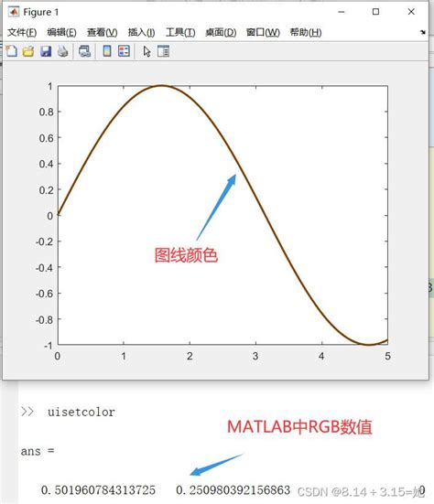Viewport: 434px width, 504px height.
Task: Maximize the Figure 1 window
Action: (x=375, y=12)
